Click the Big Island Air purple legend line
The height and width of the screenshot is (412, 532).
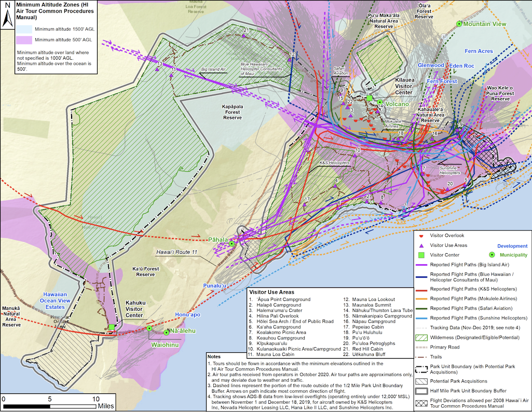click(x=421, y=265)
